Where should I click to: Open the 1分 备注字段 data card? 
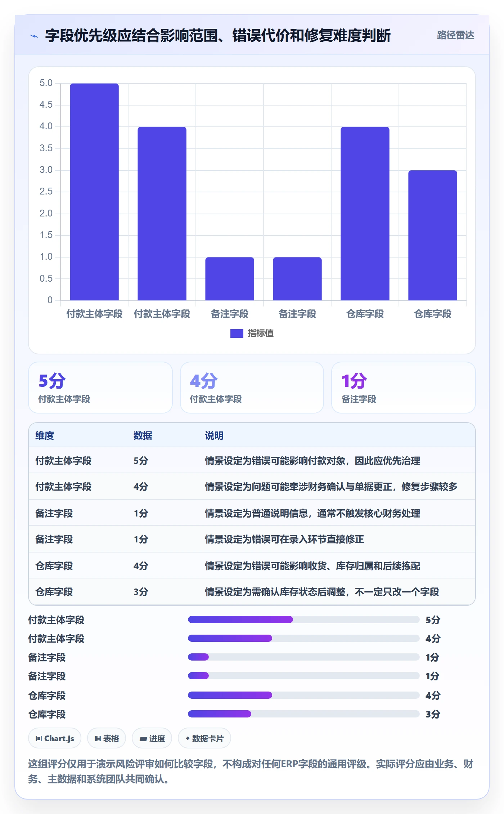click(404, 388)
